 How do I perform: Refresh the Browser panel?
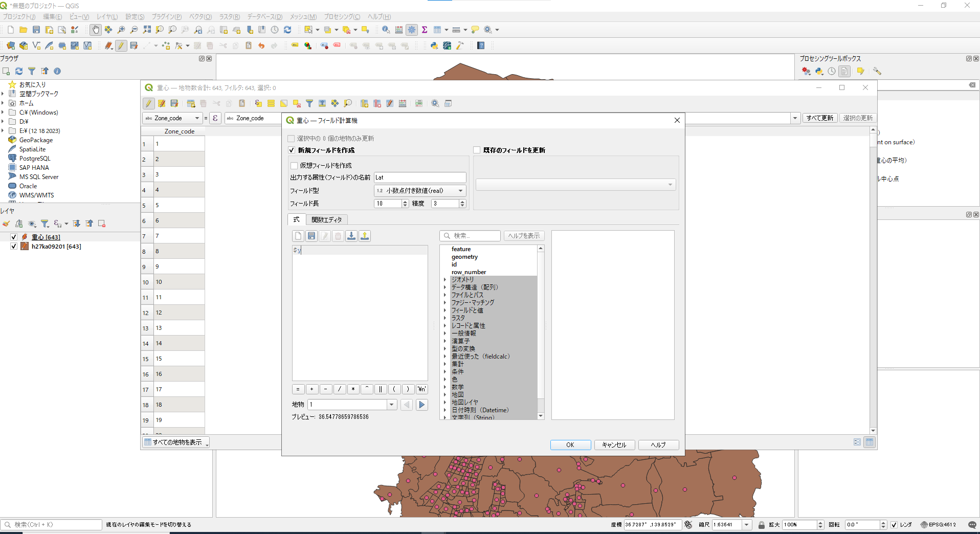point(19,71)
